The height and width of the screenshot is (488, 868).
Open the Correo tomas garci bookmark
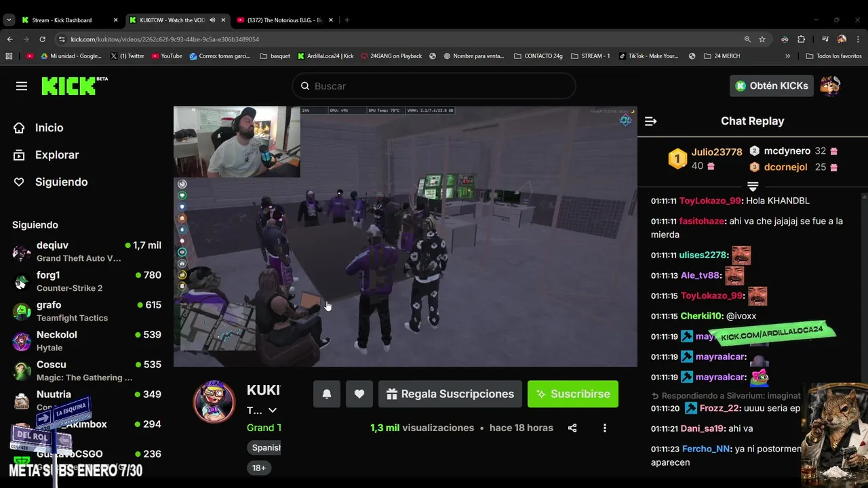pyautogui.click(x=220, y=56)
